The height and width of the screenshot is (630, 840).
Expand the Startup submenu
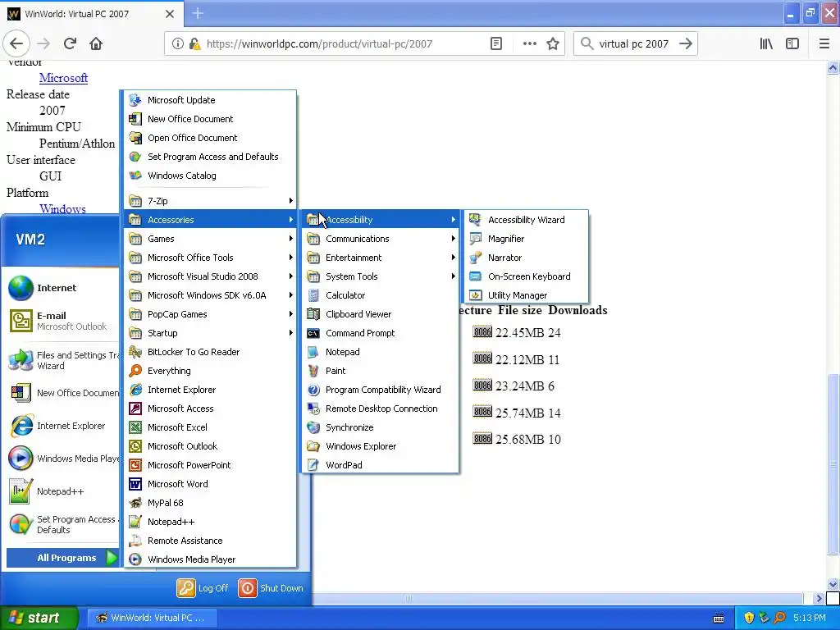click(x=212, y=333)
